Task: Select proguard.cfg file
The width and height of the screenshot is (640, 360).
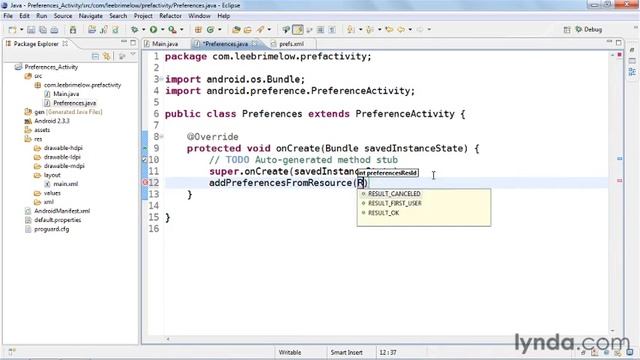Action: (51, 229)
